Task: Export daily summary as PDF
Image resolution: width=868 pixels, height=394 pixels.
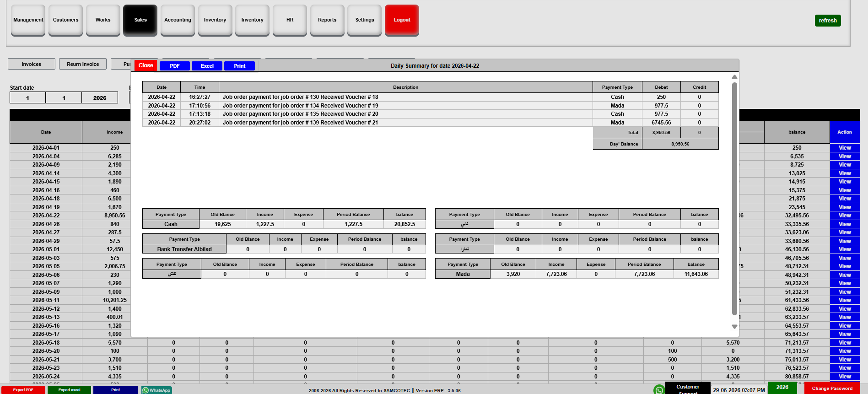Action: 175,66
